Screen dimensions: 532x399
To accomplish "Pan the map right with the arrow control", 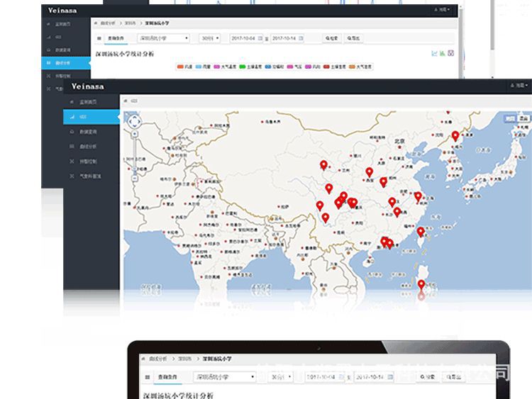I will pos(139,122).
